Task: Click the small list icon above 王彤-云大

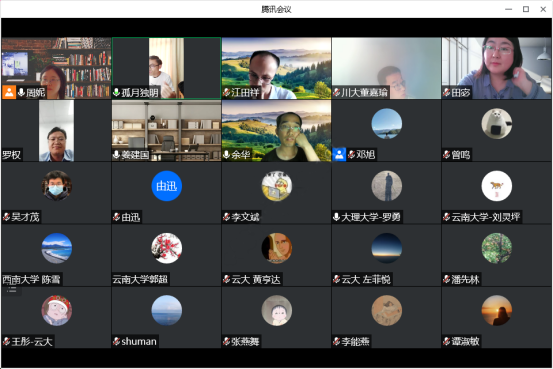Action: [x=12, y=290]
